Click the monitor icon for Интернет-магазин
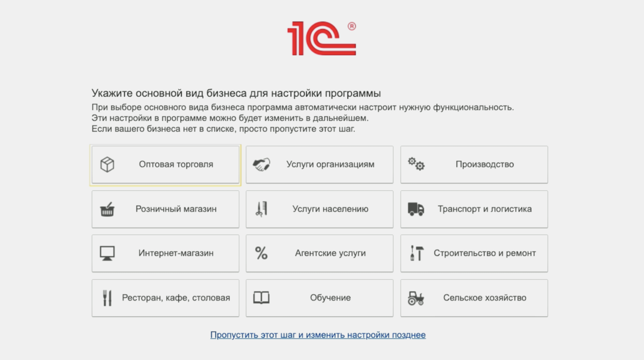Screen dimensions: 644x360 107,253
